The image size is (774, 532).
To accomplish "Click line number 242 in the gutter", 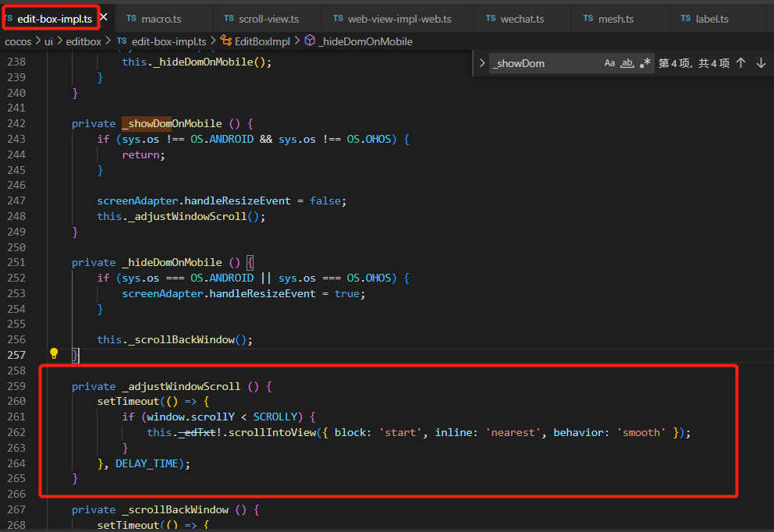I will tap(16, 123).
